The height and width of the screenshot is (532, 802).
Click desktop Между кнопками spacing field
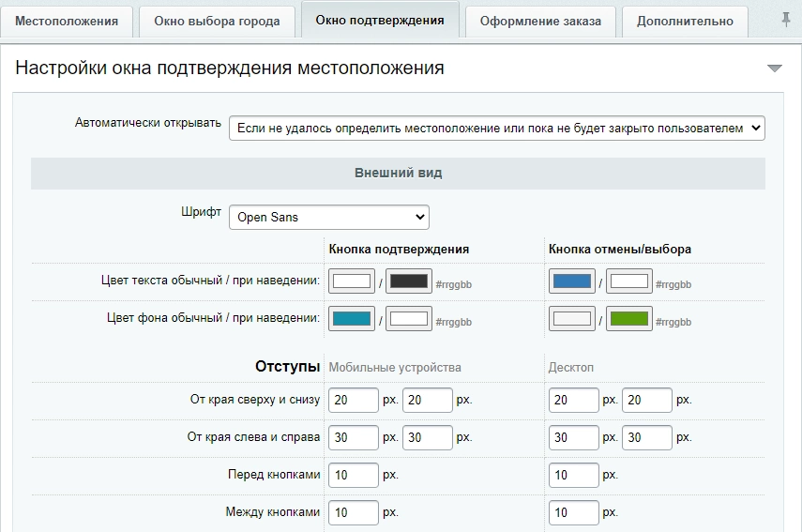point(573,512)
